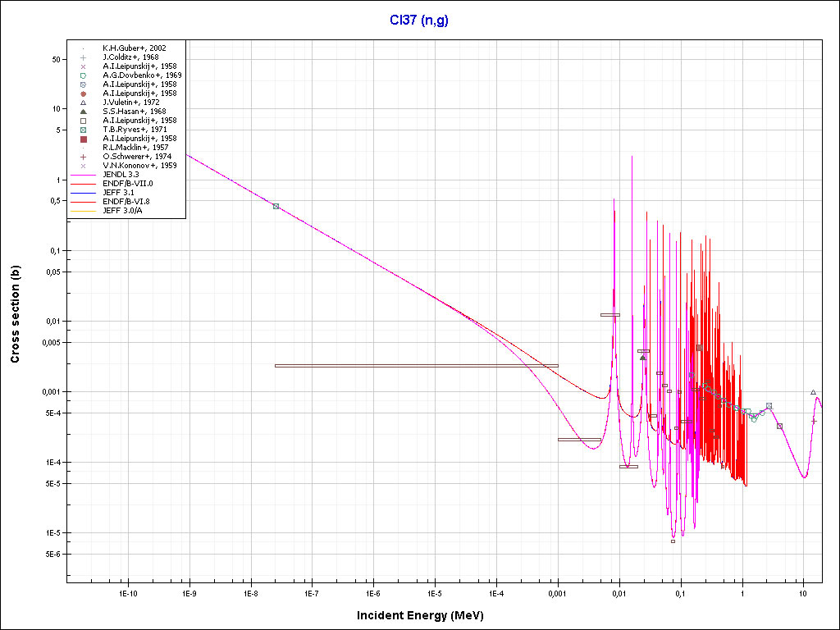The width and height of the screenshot is (840, 630).
Task: Click the 1E-5 tick label on x-axis
Action: point(435,592)
